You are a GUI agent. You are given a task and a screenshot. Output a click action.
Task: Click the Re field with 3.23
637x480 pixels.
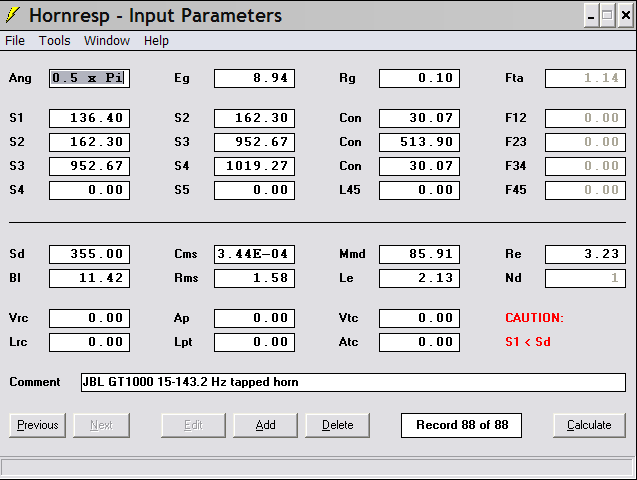tap(585, 254)
